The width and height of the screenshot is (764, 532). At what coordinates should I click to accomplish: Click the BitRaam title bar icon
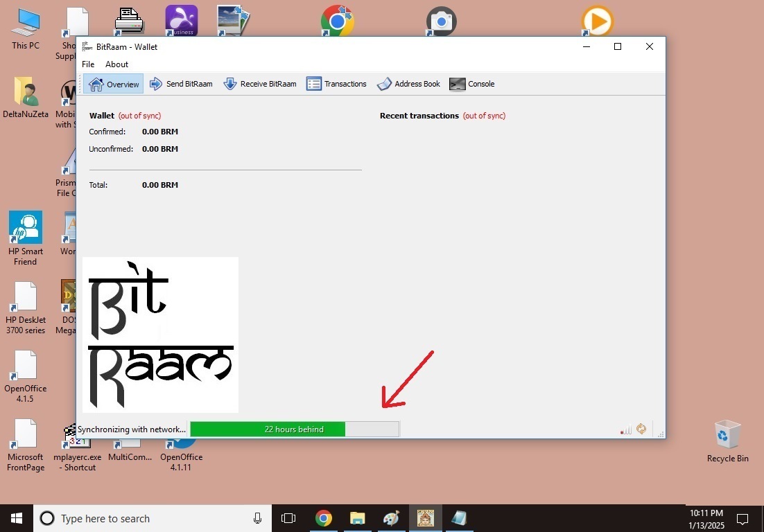pyautogui.click(x=87, y=46)
